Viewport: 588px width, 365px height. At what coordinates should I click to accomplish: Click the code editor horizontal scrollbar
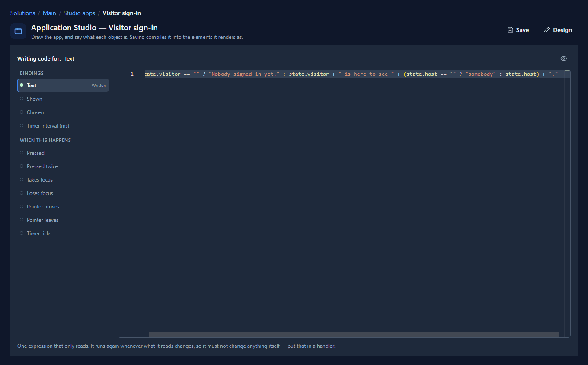click(354, 334)
